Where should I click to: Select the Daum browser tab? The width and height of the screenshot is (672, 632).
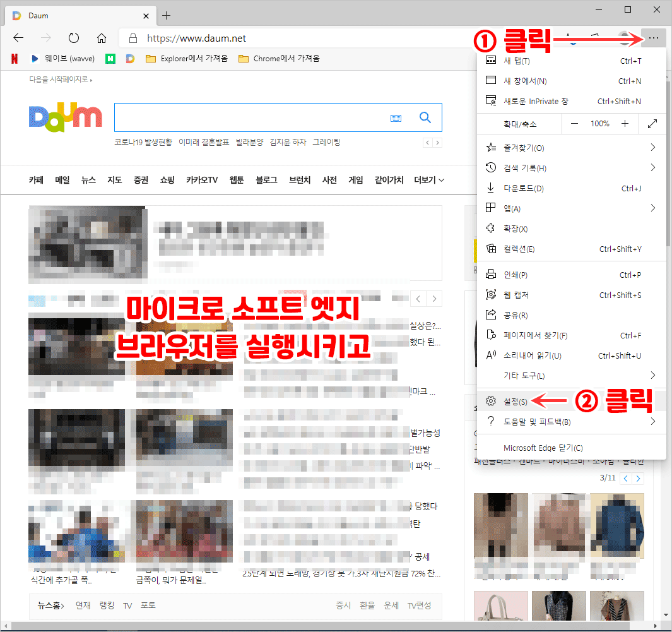pyautogui.click(x=81, y=16)
